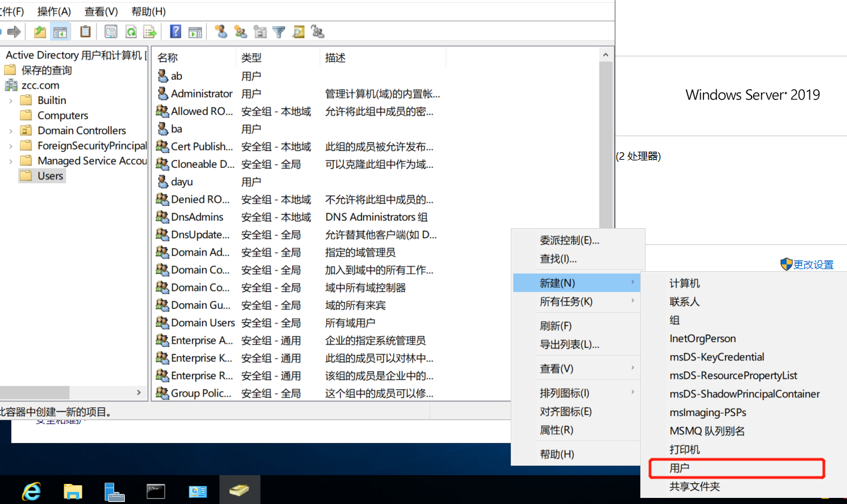Viewport: 847px width, 504px height.
Task: Click the forward arrow toolbar icon
Action: click(x=14, y=32)
